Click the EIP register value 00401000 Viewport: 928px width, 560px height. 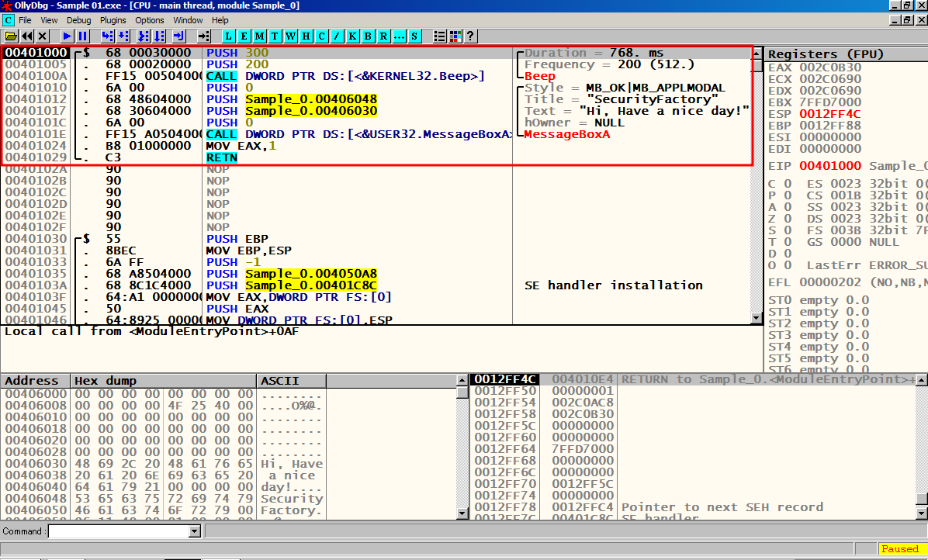pyautogui.click(x=830, y=166)
